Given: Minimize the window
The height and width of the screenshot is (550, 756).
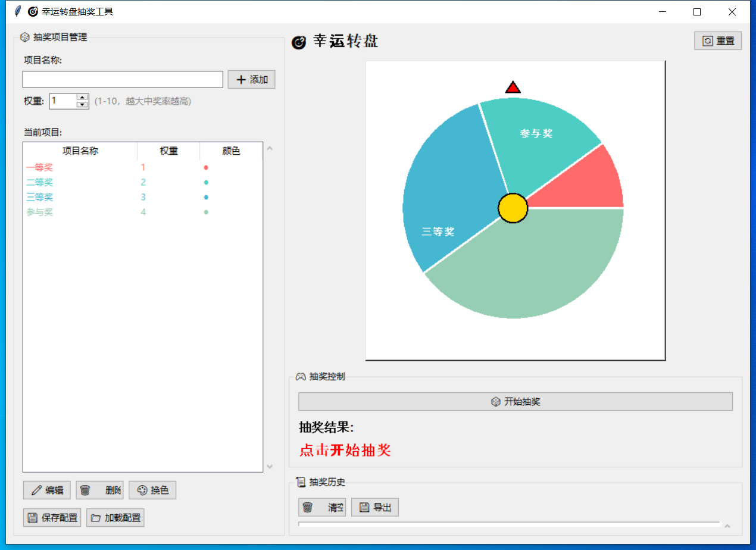Looking at the screenshot, I should click(x=662, y=11).
